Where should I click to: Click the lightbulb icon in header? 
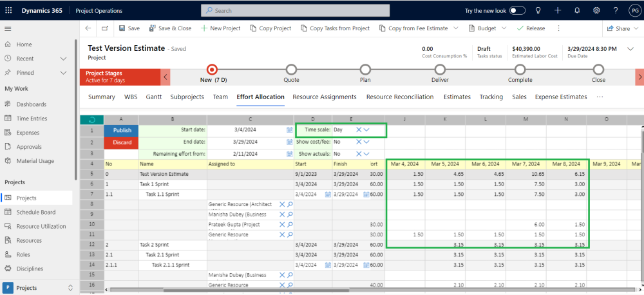click(x=538, y=10)
